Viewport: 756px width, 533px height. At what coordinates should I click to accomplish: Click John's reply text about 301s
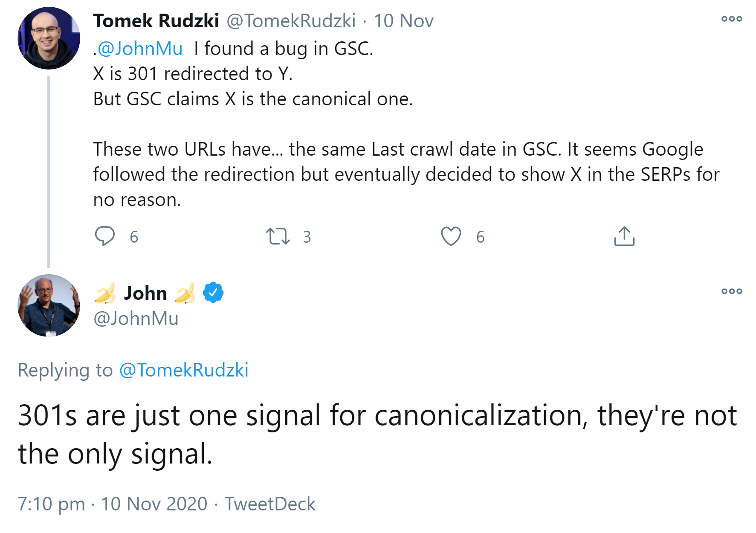(377, 434)
